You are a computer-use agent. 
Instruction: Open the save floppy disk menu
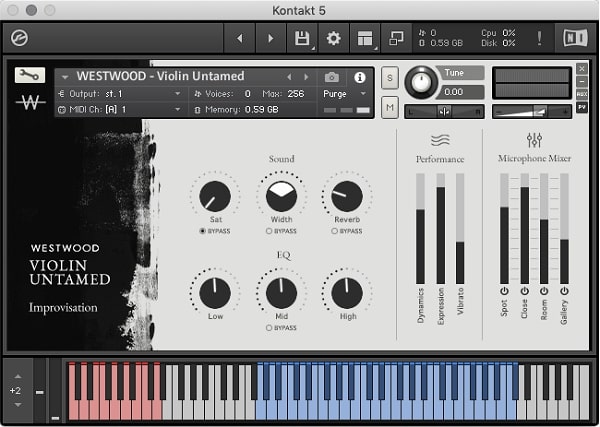coord(302,38)
